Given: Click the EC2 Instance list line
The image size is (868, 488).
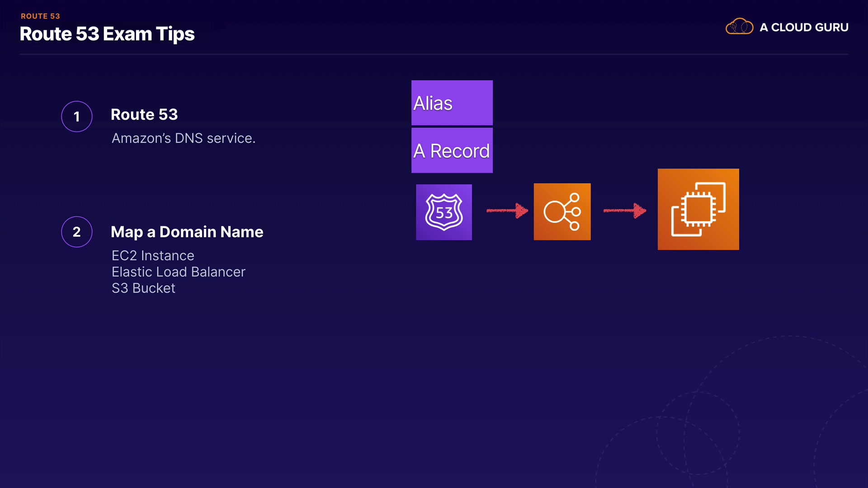Looking at the screenshot, I should pos(153,256).
